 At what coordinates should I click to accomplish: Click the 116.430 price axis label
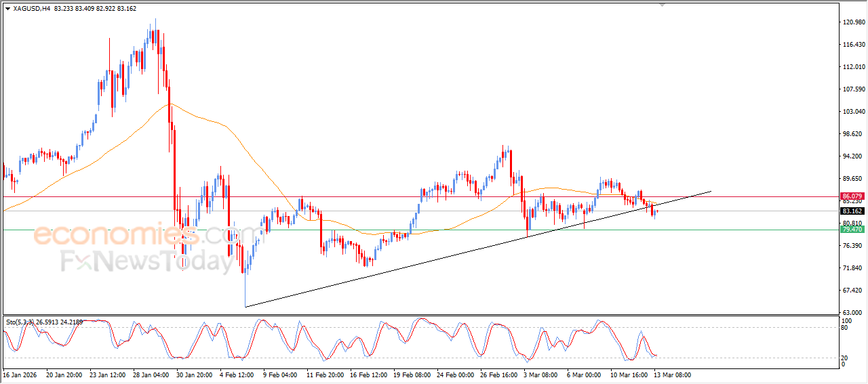[854, 45]
